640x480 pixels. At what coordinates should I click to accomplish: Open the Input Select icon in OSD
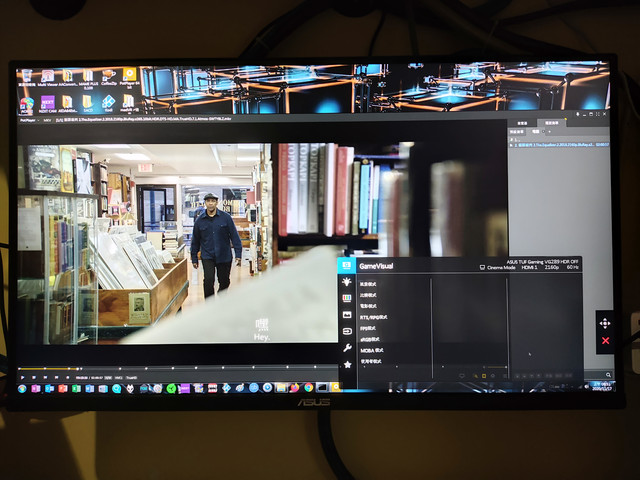point(347,331)
